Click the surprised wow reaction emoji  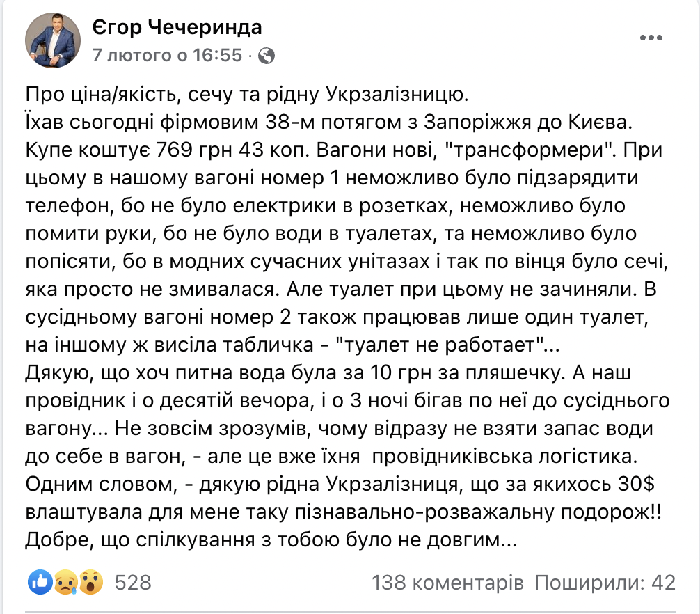pos(90,582)
